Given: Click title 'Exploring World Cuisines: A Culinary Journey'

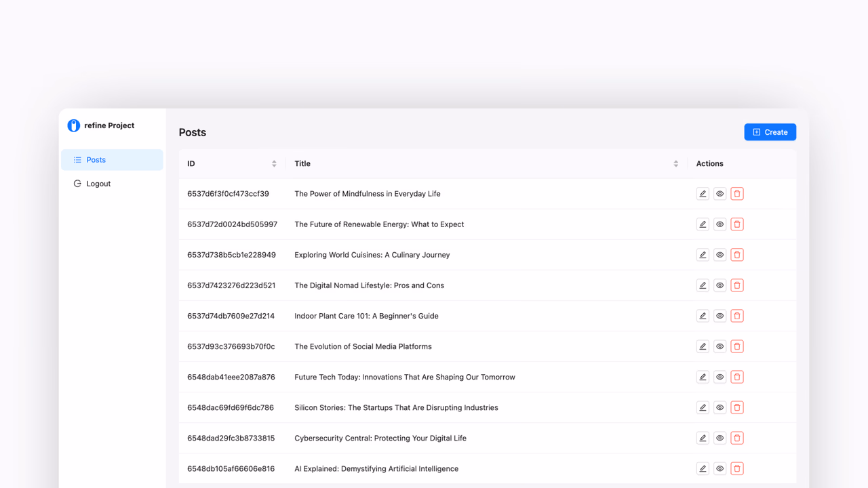Looking at the screenshot, I should tap(372, 255).
